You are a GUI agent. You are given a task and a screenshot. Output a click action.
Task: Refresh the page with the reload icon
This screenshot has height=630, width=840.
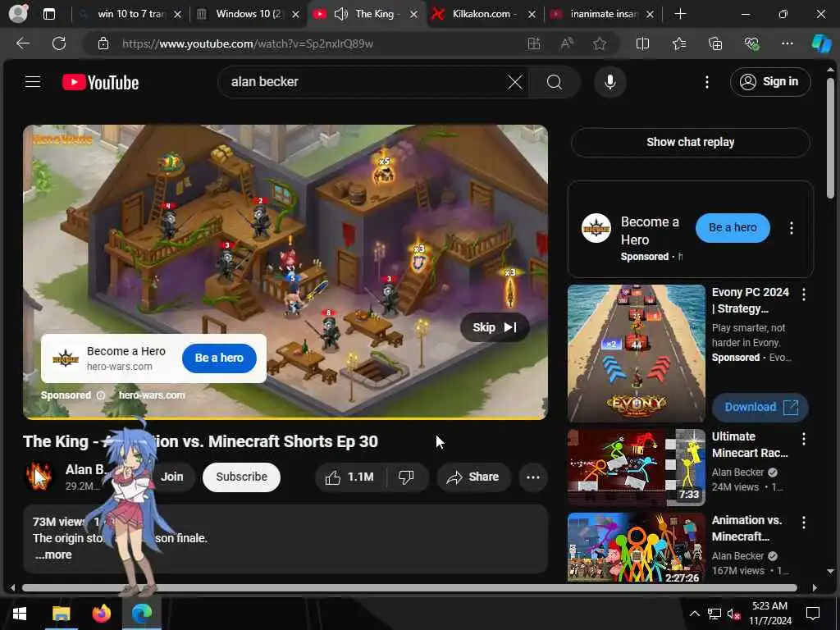pos(59,43)
